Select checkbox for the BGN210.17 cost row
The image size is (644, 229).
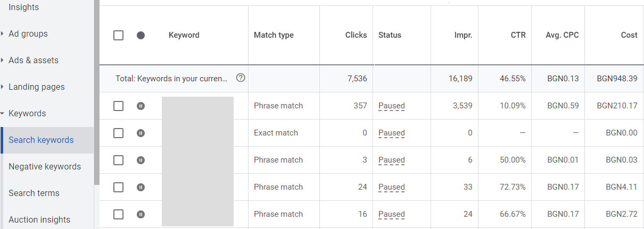coord(119,106)
